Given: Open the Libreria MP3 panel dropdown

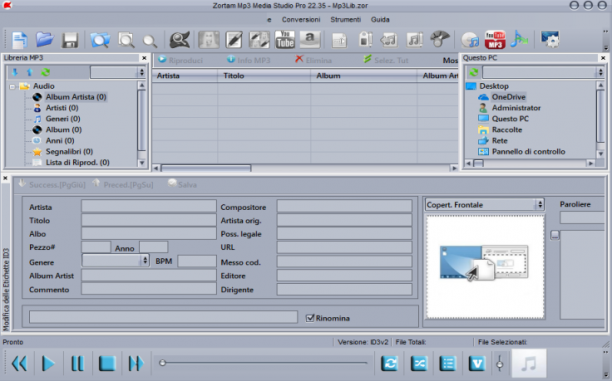Looking at the screenshot, I should [142, 72].
